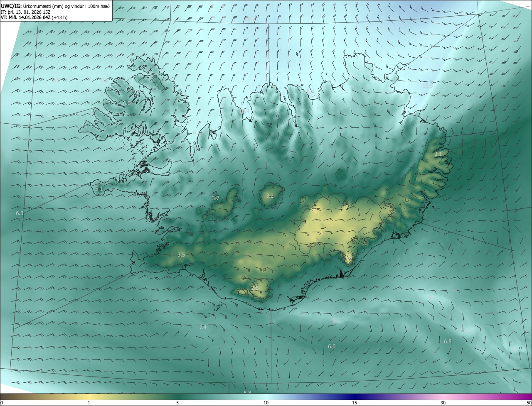The width and height of the screenshot is (532, 406).
Task: Click the 5.8 value label above the legend
Action: tap(247, 392)
